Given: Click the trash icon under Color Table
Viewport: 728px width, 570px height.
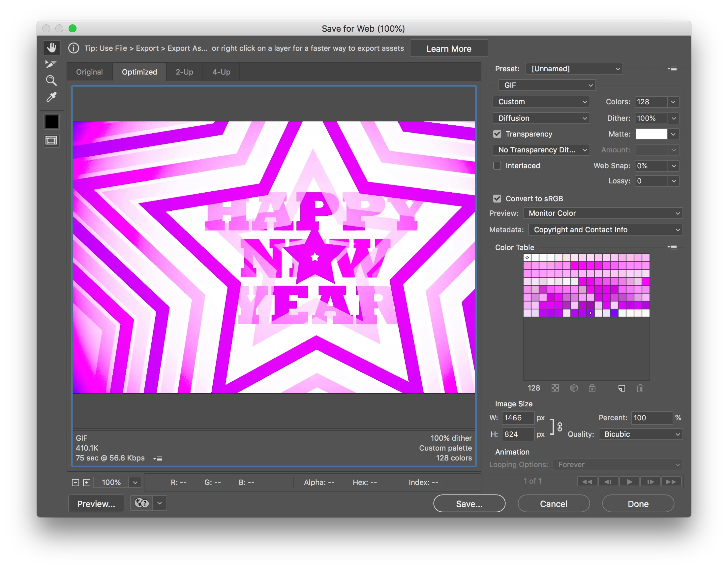Looking at the screenshot, I should click(640, 388).
